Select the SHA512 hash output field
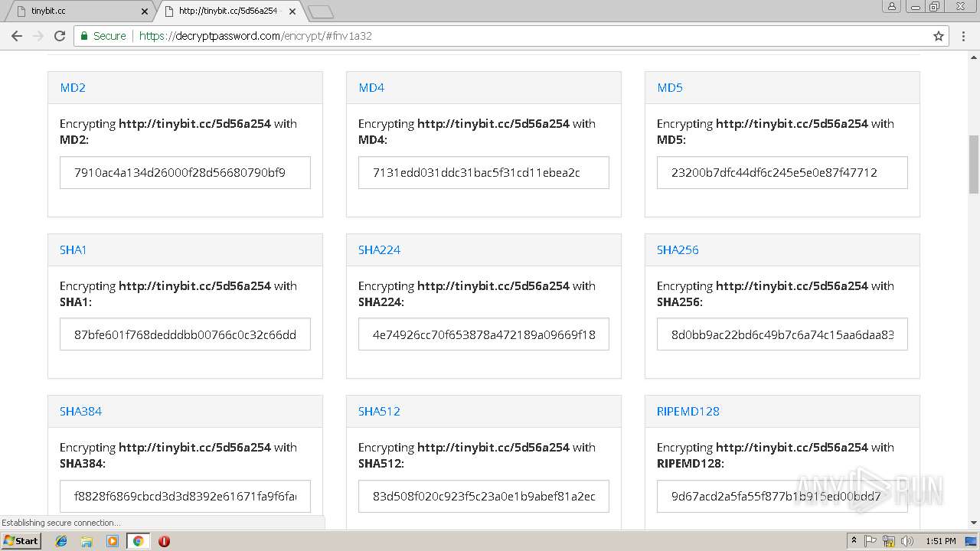Screen dimensions: 980x551 coord(484,496)
